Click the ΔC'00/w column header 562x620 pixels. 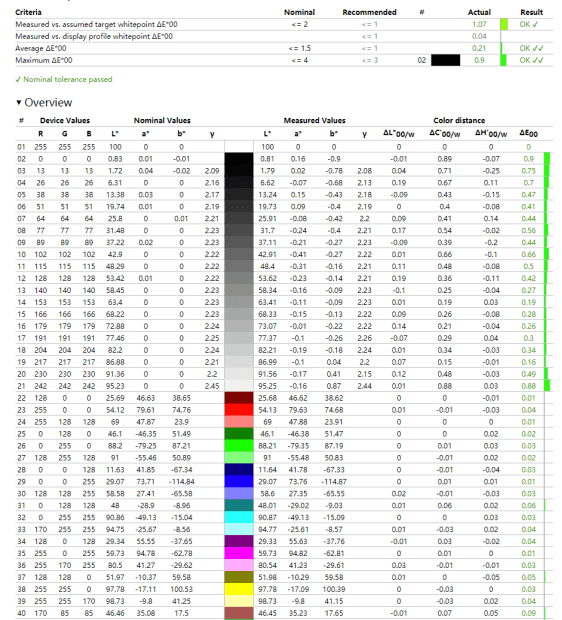pyautogui.click(x=445, y=134)
